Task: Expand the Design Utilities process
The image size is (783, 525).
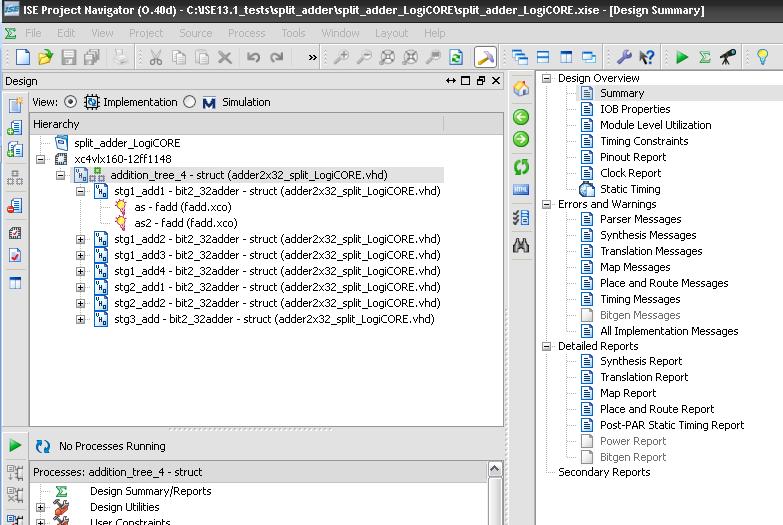Action: point(40,508)
